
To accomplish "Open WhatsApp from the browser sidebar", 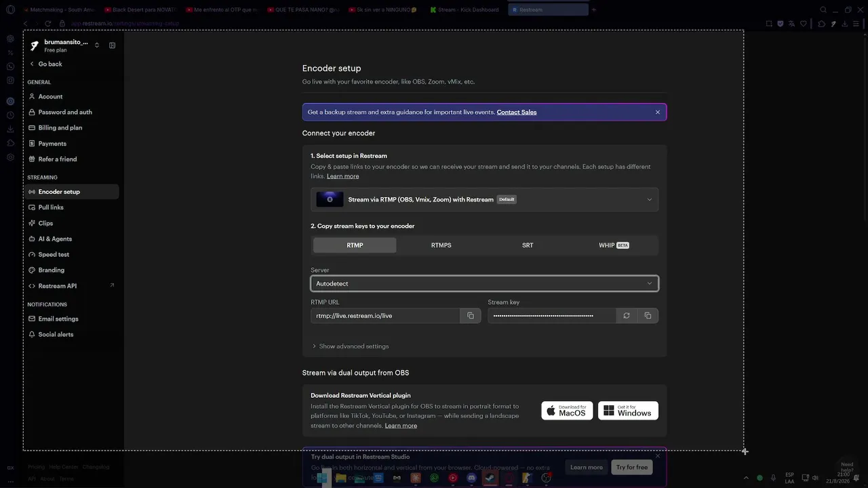I will pyautogui.click(x=10, y=66).
